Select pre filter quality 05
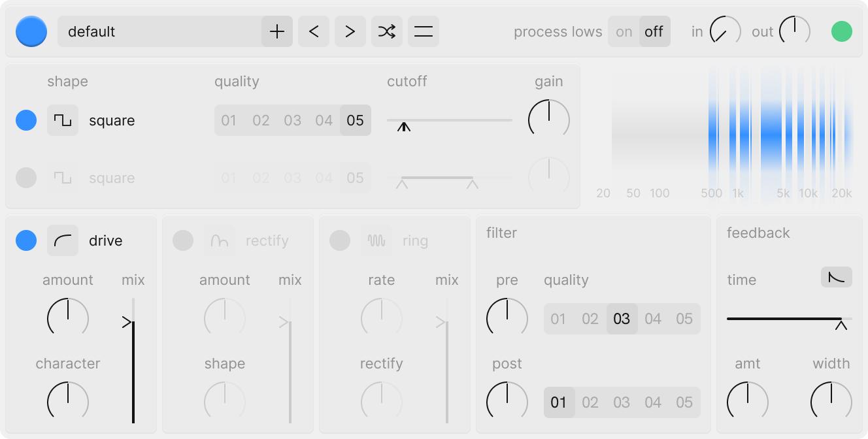 (684, 319)
